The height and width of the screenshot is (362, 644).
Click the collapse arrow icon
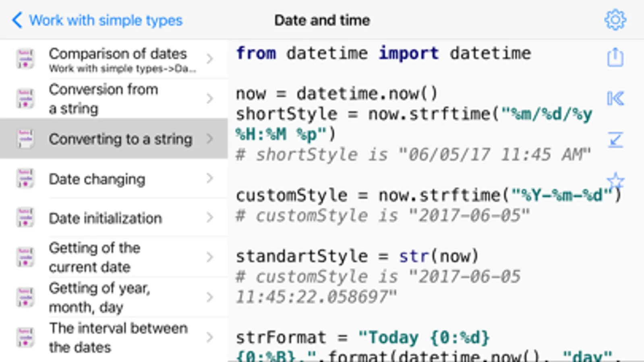615,140
